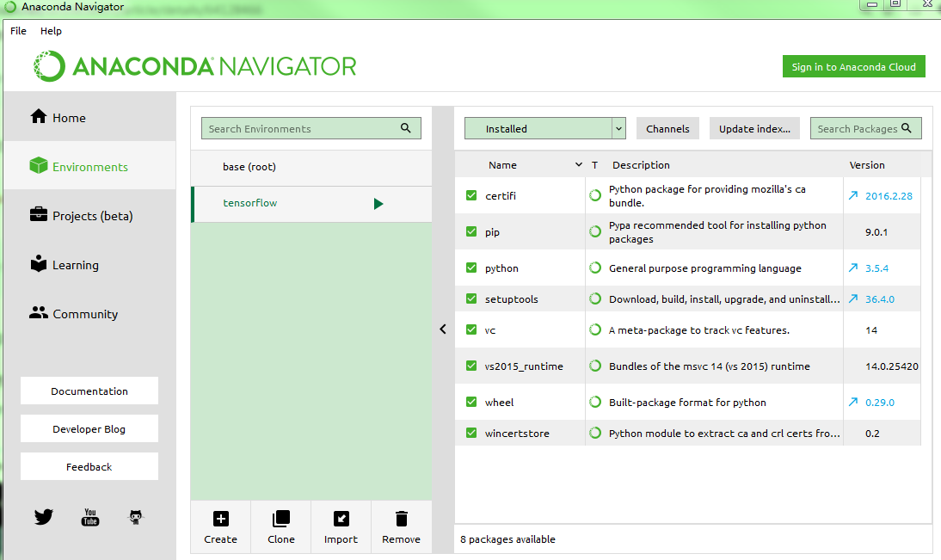Uncheck the certifi package checkbox

(471, 195)
